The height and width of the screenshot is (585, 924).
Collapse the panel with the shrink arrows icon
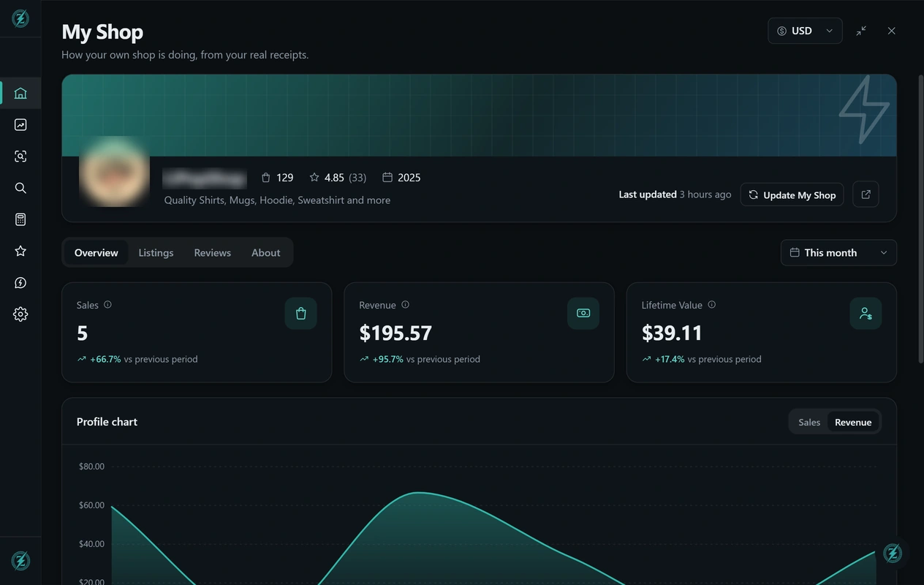tap(861, 31)
